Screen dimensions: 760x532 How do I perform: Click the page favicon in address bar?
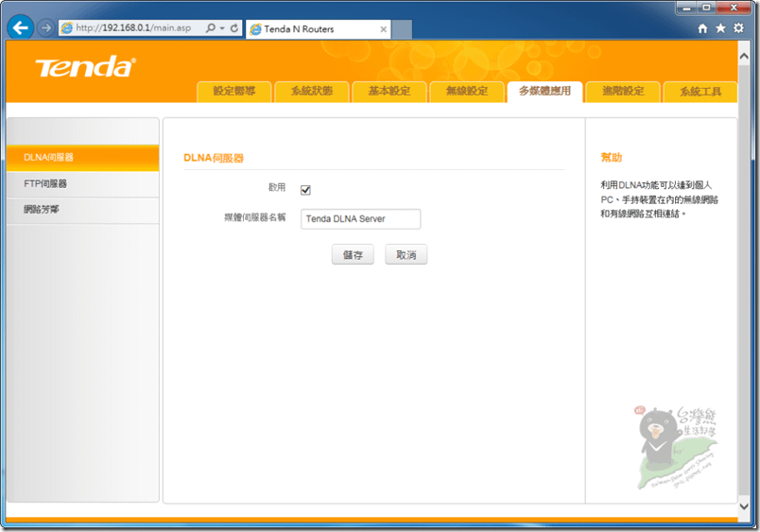point(67,28)
